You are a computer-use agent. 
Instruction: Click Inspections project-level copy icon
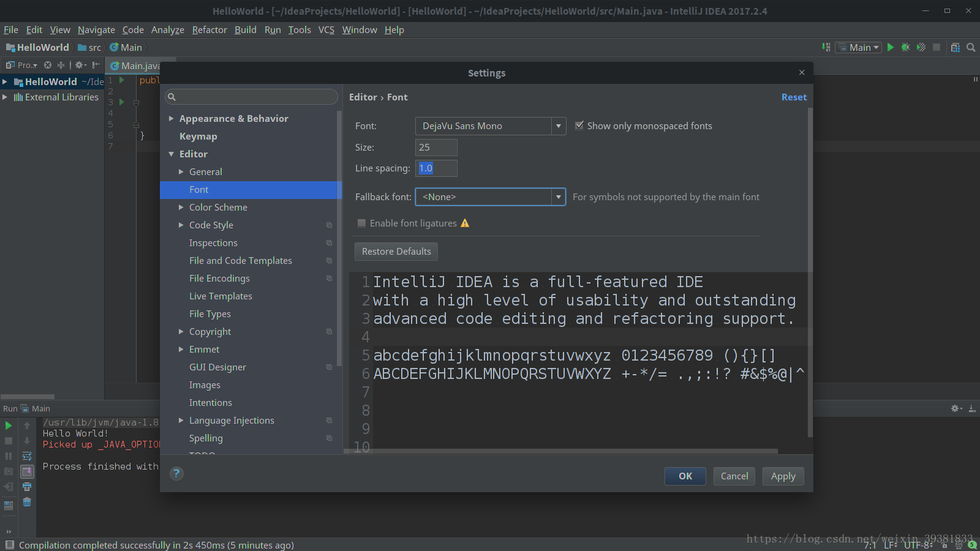point(329,243)
